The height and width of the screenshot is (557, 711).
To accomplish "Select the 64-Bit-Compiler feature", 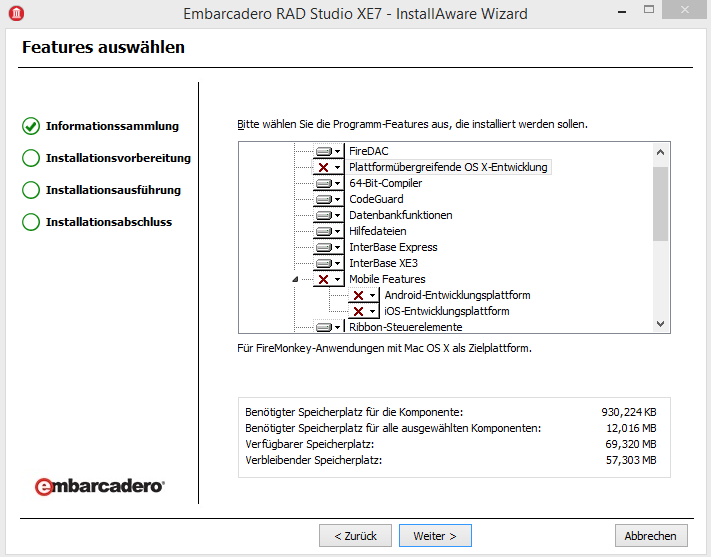I will [385, 183].
